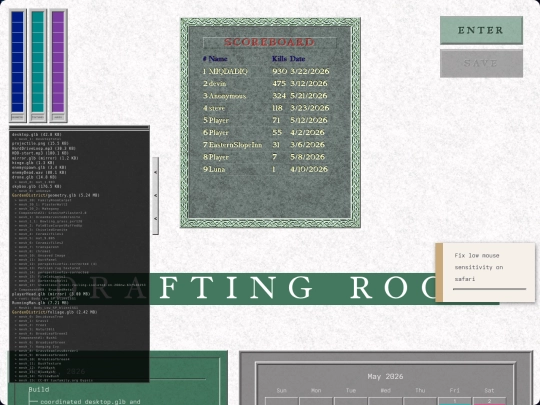The image size is (540, 405).
Task: Select the scoreboard entry MIQDADIQ
Action: 228,71
